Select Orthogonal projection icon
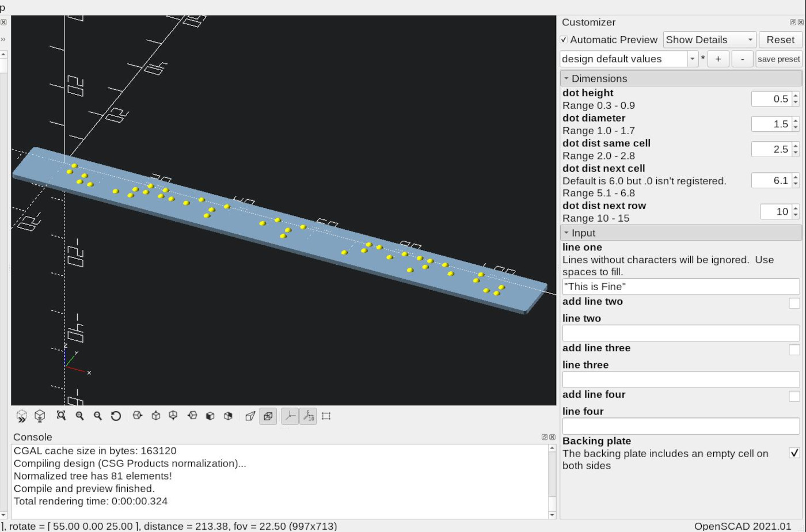 [268, 416]
